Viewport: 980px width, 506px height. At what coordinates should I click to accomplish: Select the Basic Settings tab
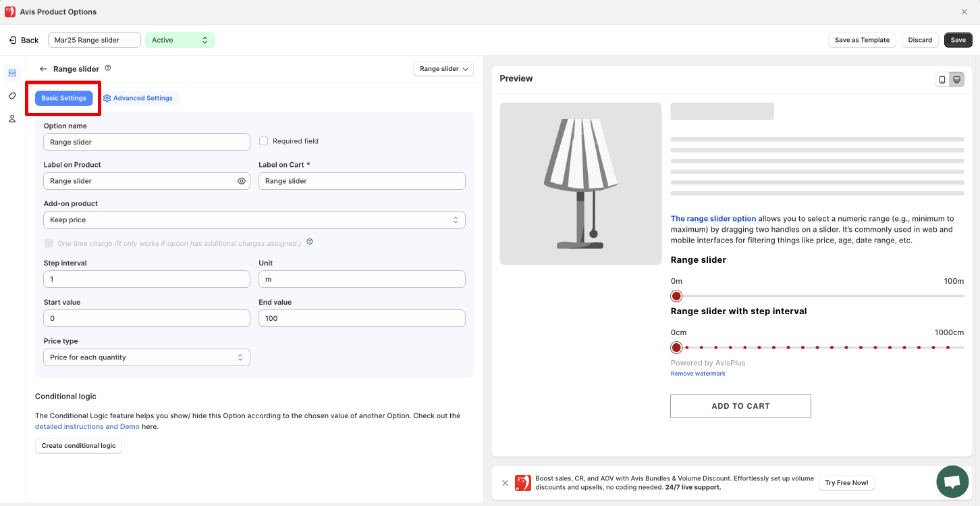[64, 99]
